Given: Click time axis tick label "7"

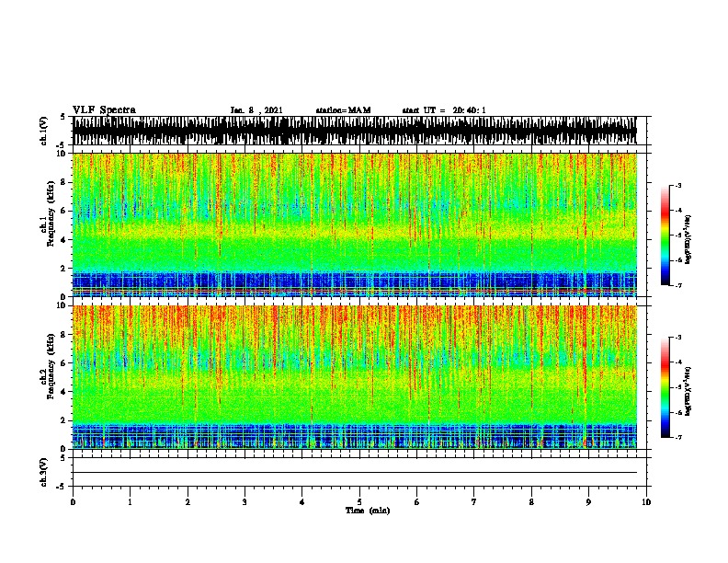Looking at the screenshot, I should [474, 502].
